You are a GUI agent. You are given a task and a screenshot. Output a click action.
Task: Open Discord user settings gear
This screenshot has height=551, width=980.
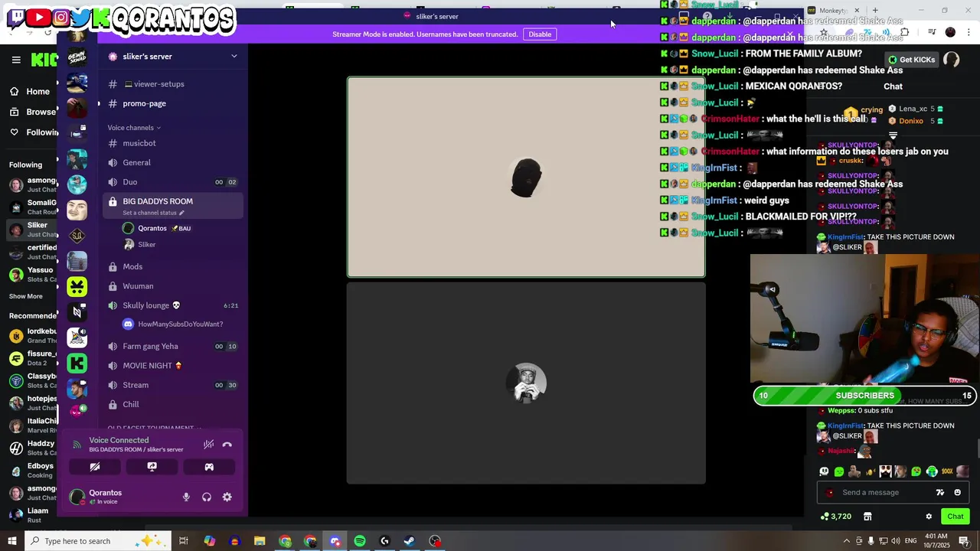pos(227,497)
